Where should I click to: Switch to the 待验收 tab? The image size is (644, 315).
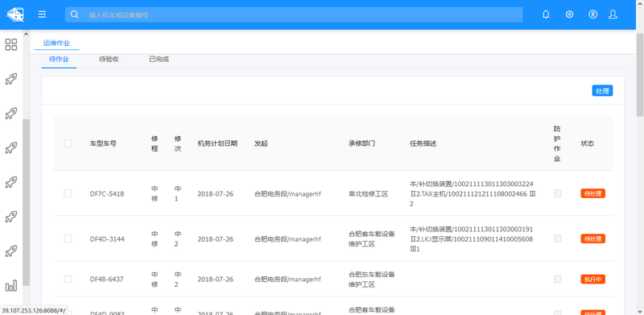pyautogui.click(x=109, y=60)
